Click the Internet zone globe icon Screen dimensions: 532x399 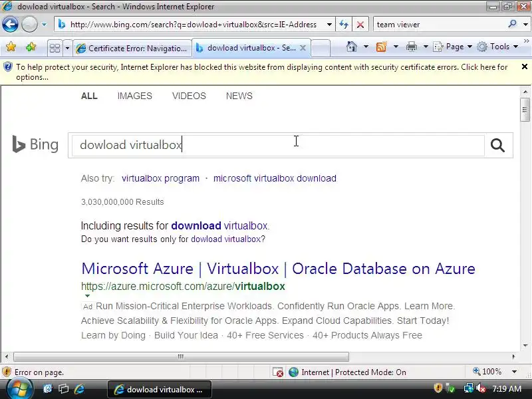coord(293,372)
